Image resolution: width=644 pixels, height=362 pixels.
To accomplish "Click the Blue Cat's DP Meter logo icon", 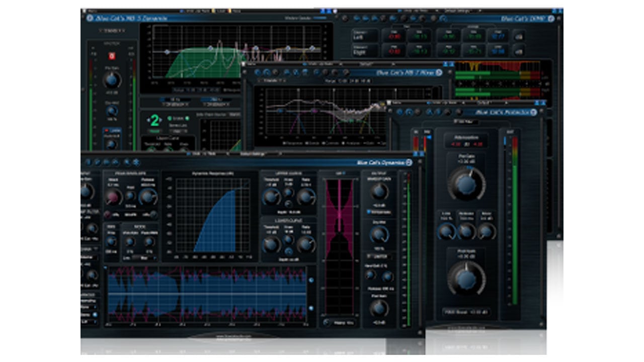I will (551, 18).
